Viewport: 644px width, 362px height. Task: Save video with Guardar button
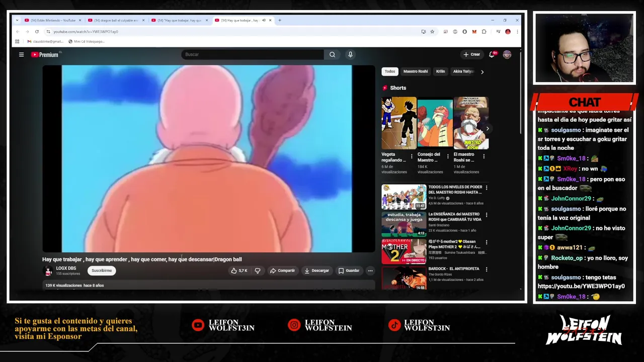(x=349, y=270)
